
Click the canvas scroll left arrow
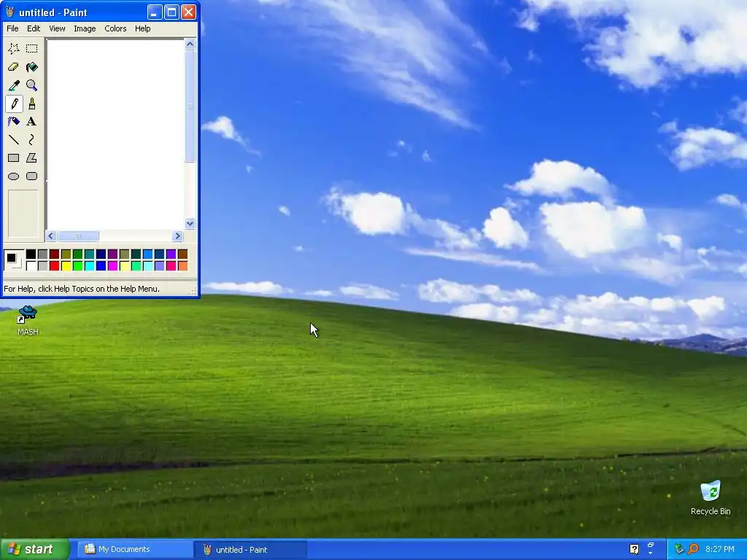pyautogui.click(x=51, y=236)
